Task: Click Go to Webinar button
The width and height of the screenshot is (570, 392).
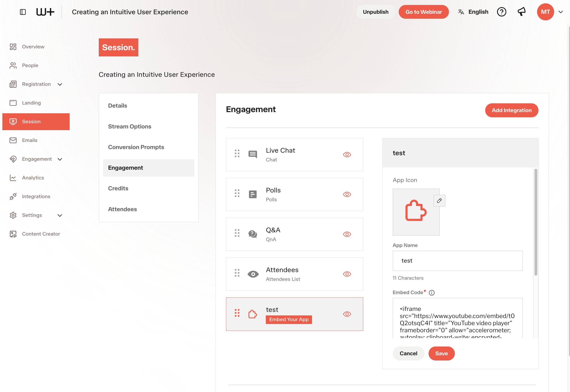Action: (423, 12)
